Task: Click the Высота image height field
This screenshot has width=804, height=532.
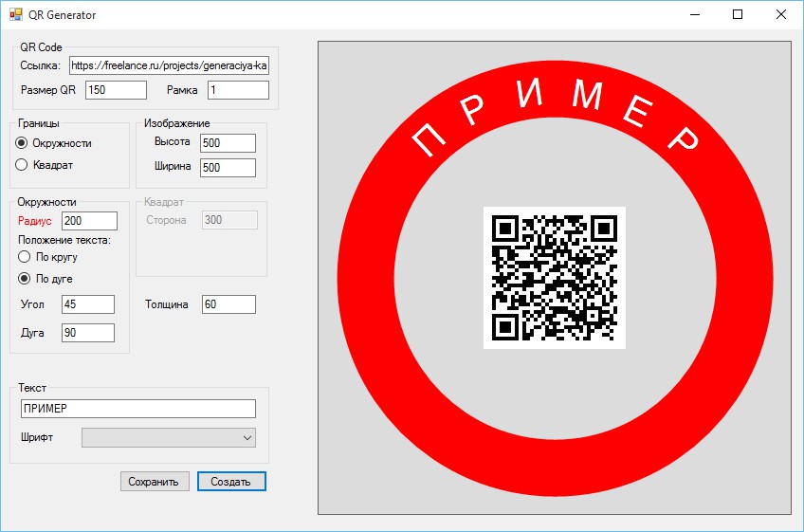Action: (x=228, y=143)
